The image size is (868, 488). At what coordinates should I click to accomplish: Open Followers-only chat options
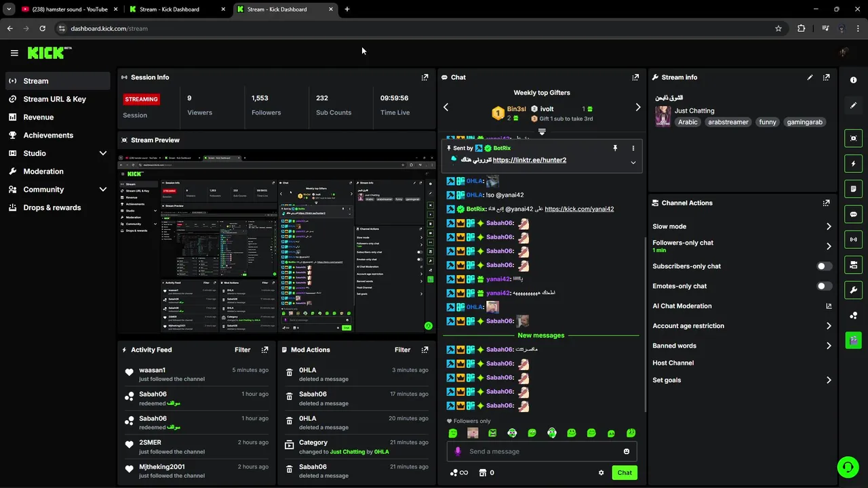tap(742, 246)
